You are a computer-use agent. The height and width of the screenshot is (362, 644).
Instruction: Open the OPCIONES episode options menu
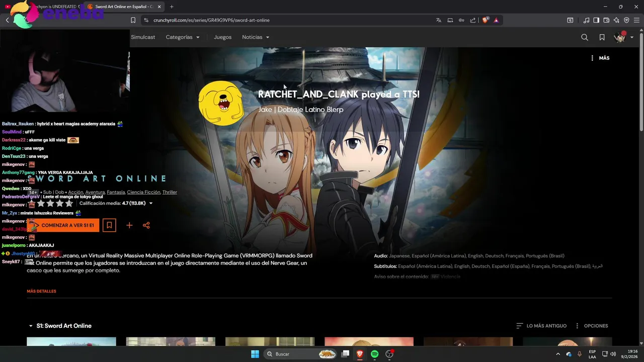[x=591, y=326]
